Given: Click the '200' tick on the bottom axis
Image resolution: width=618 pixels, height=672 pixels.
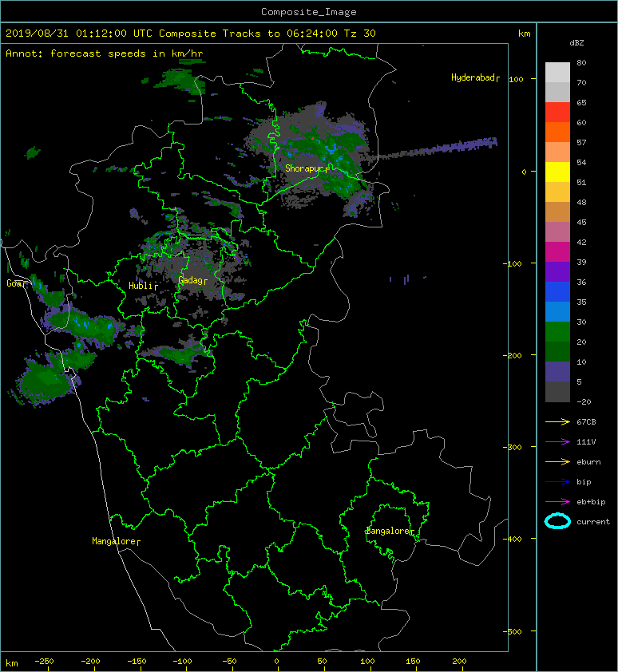Looking at the screenshot, I should click(459, 662).
